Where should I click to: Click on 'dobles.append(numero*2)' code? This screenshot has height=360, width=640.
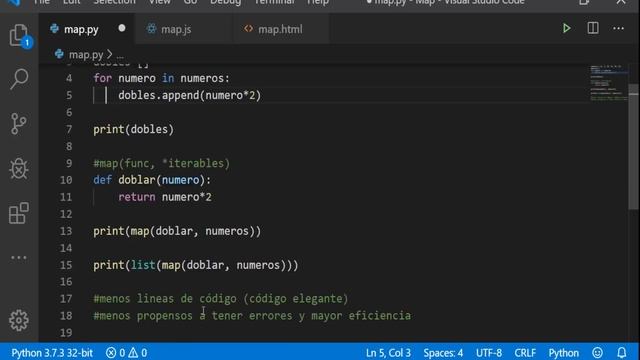tap(189, 95)
